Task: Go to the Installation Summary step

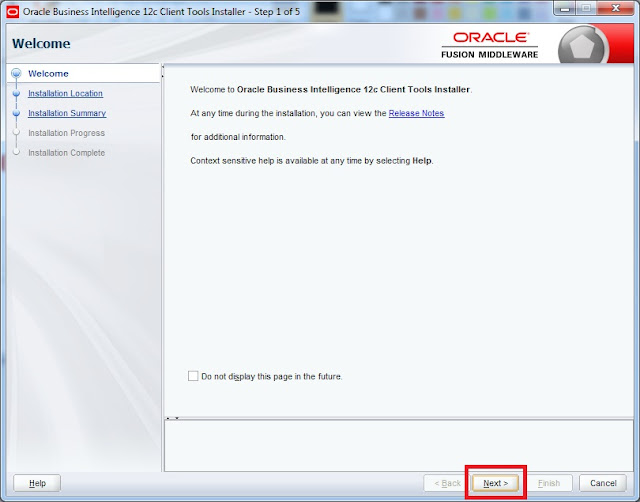Action: (67, 113)
